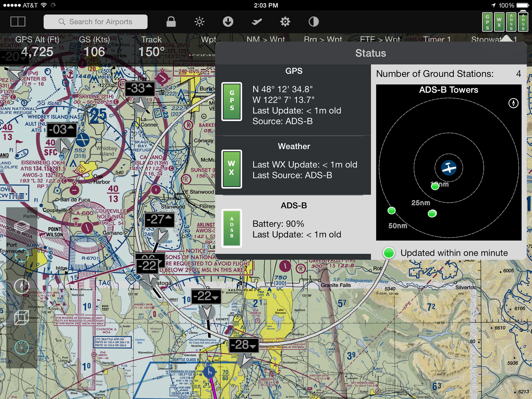Viewport: 532px width, 399px height.
Task: Click the first ADS-B indicator in toolbar
Action: (x=511, y=22)
